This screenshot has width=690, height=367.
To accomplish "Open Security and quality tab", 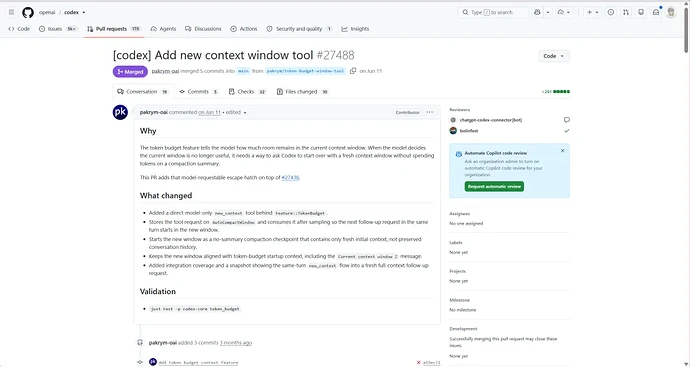I will pos(299,29).
